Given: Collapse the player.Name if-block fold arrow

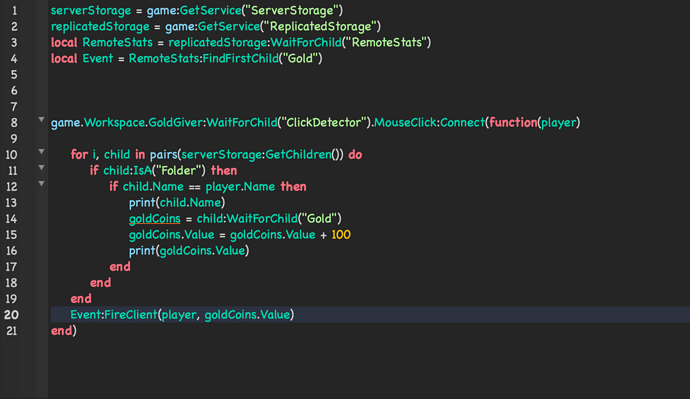Looking at the screenshot, I should point(41,184).
